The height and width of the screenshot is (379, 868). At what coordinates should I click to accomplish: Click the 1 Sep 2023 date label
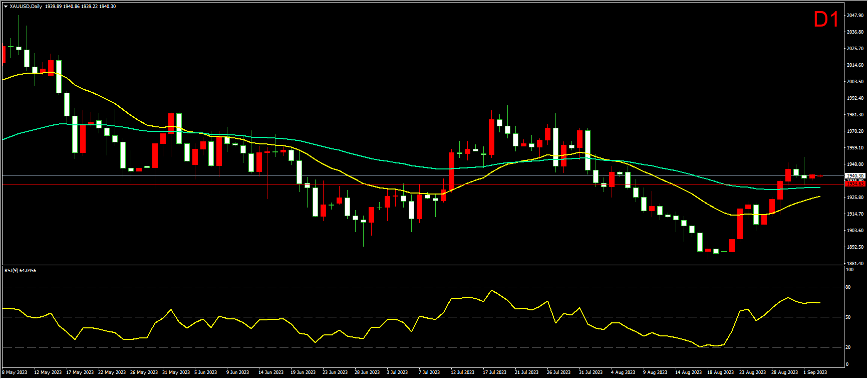coord(815,372)
